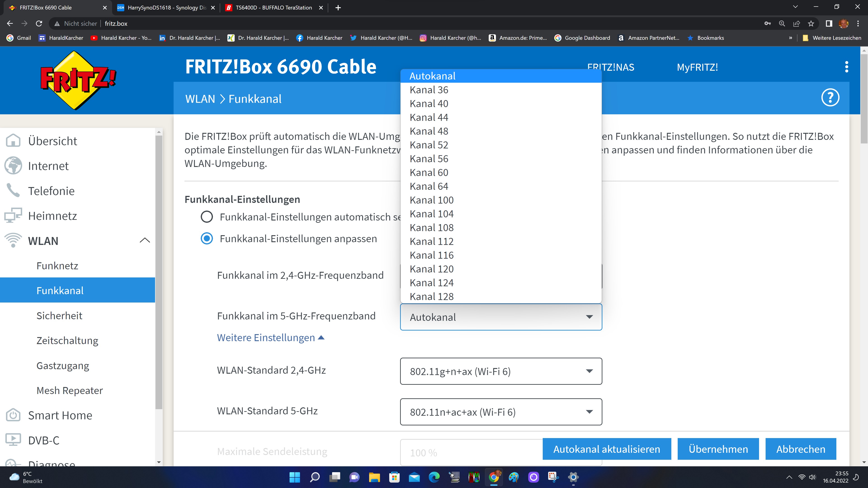This screenshot has height=488, width=868.
Task: Select automatic Funkkanal-Einstellungen radio button
Action: (x=207, y=217)
